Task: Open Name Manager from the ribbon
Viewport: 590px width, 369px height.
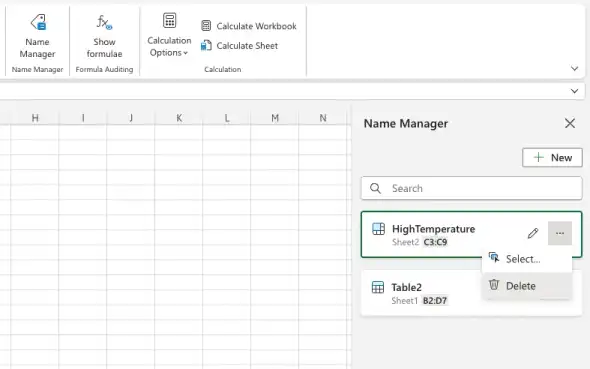Action: (x=37, y=36)
